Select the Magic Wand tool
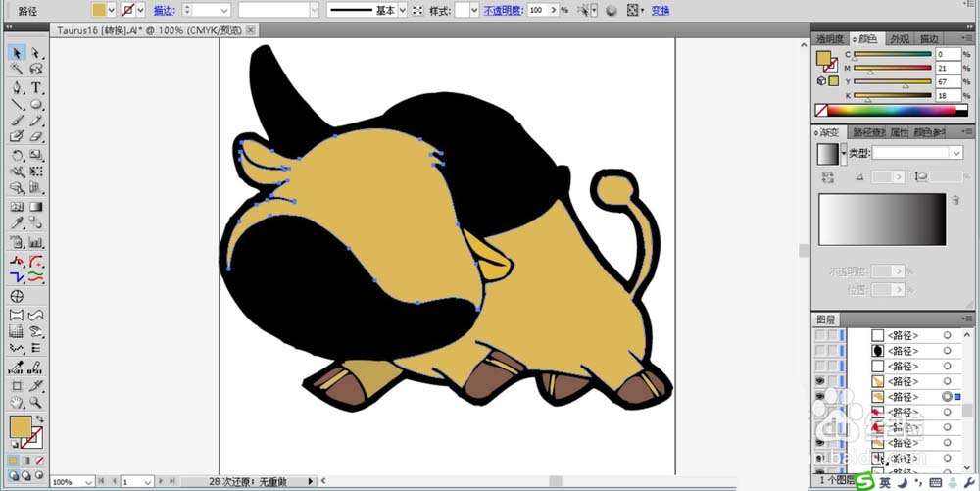 click(17, 69)
